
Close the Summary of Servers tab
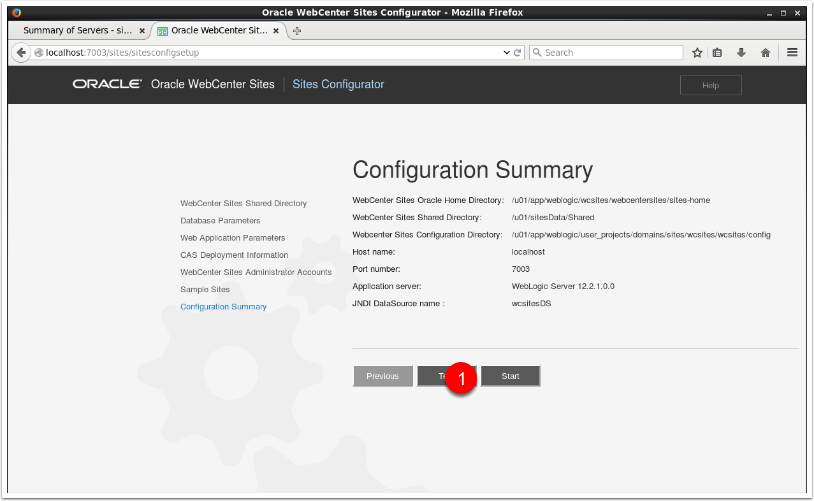[142, 31]
